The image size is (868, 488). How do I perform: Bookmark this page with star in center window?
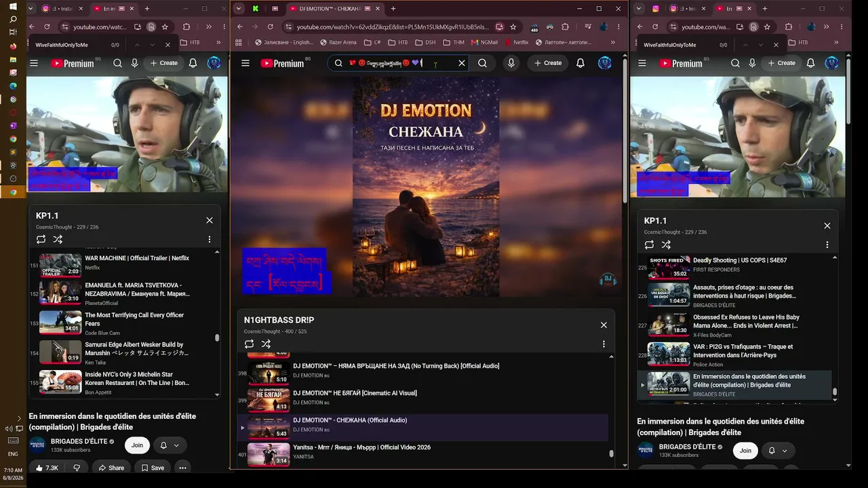513,27
